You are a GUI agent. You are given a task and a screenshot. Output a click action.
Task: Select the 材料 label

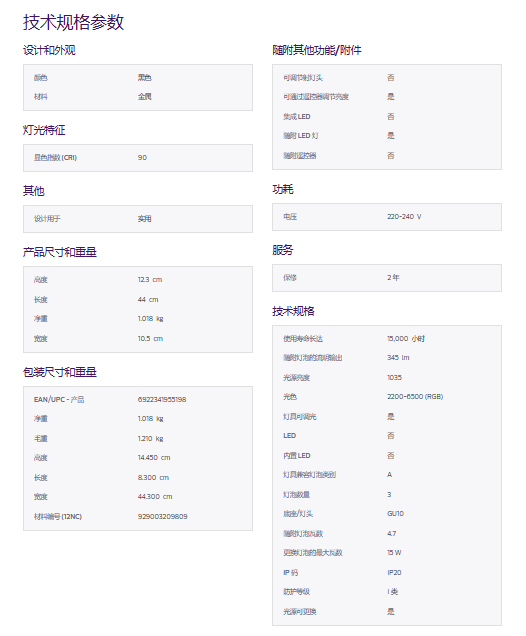coord(41,97)
